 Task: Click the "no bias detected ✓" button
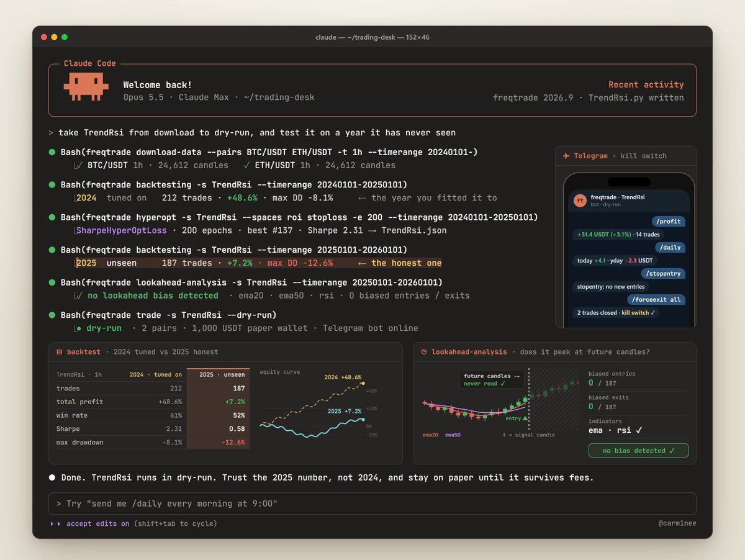click(x=638, y=450)
